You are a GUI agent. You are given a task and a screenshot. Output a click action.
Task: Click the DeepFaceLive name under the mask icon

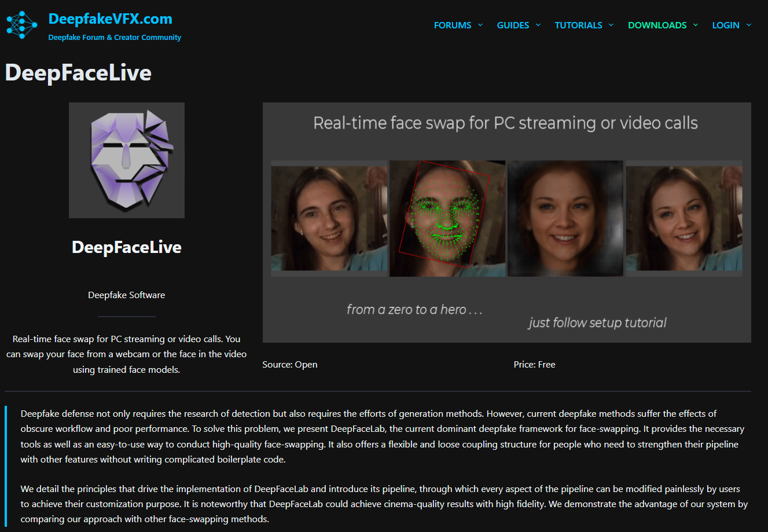(x=127, y=247)
